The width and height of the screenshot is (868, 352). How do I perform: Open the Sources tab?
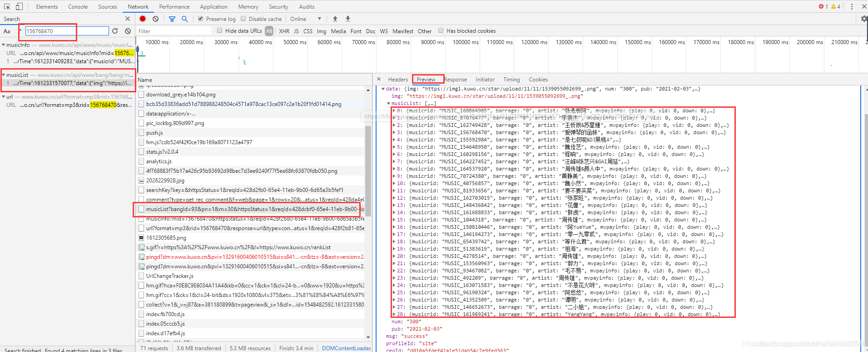click(108, 7)
